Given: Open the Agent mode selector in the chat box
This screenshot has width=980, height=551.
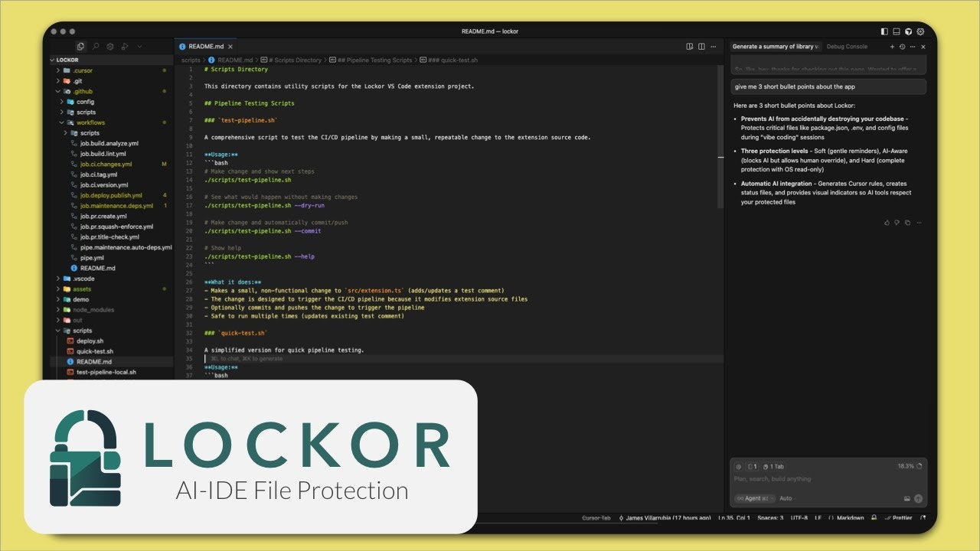Looking at the screenshot, I should (755, 498).
